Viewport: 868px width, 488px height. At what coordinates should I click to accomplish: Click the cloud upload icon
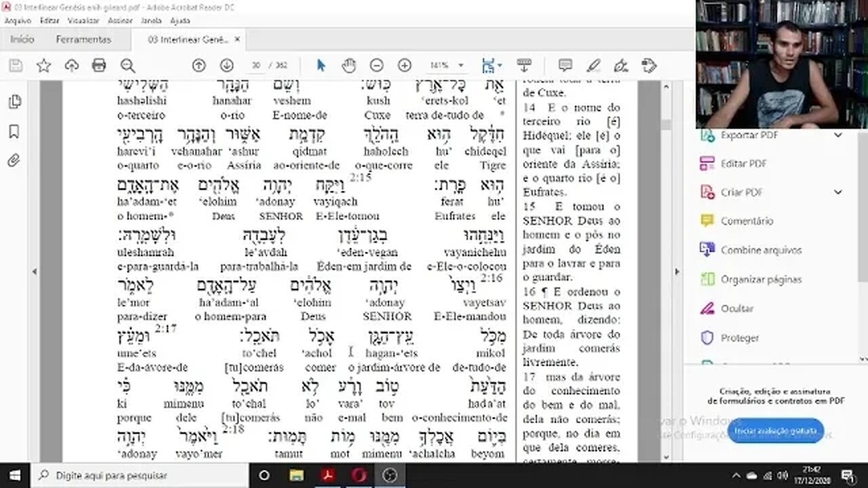[x=71, y=65]
